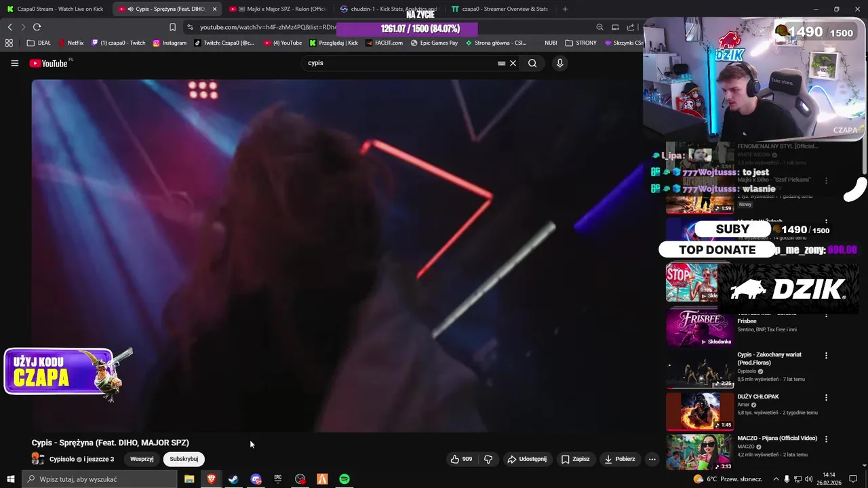Image resolution: width=868 pixels, height=488 pixels.
Task: Open the NUBI bookmark
Action: tap(550, 43)
